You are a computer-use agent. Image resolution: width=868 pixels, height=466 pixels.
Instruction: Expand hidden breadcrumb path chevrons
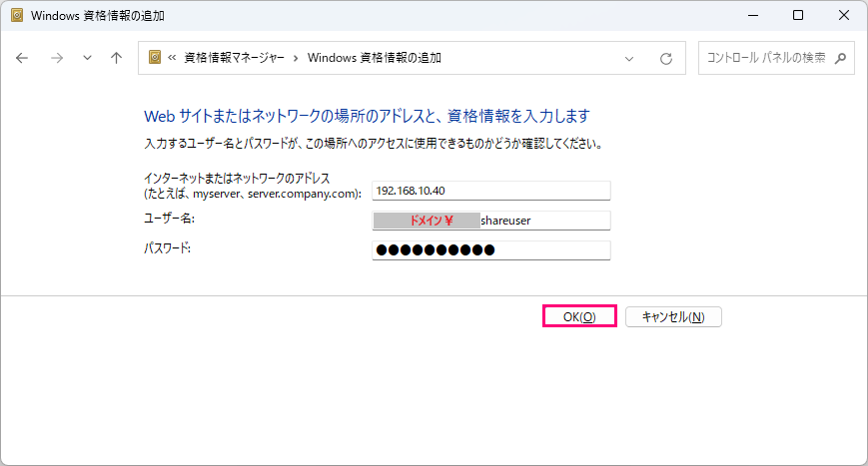pos(172,58)
